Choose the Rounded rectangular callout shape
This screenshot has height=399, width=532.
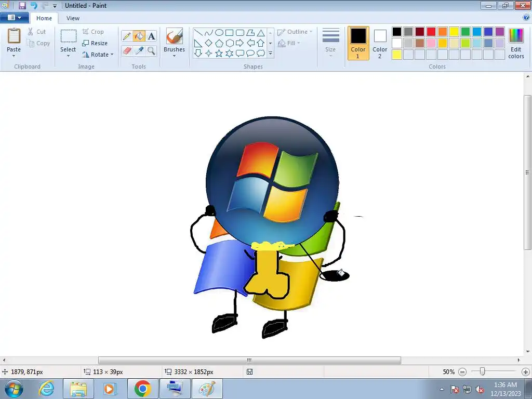click(x=240, y=54)
